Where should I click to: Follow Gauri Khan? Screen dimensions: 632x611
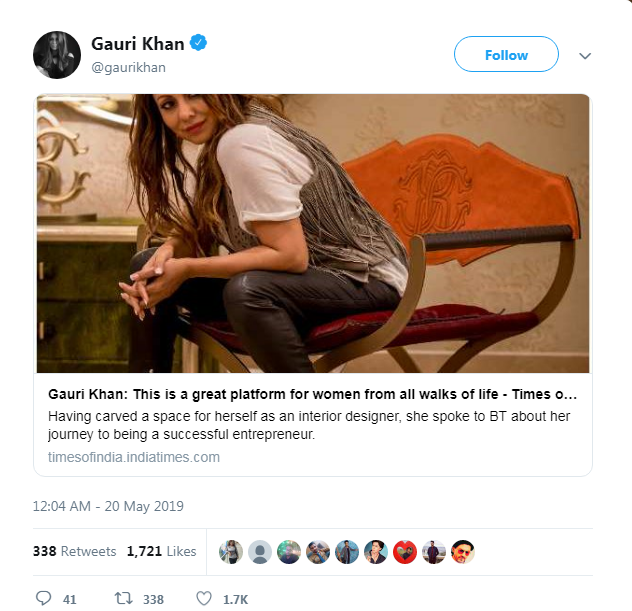506,54
